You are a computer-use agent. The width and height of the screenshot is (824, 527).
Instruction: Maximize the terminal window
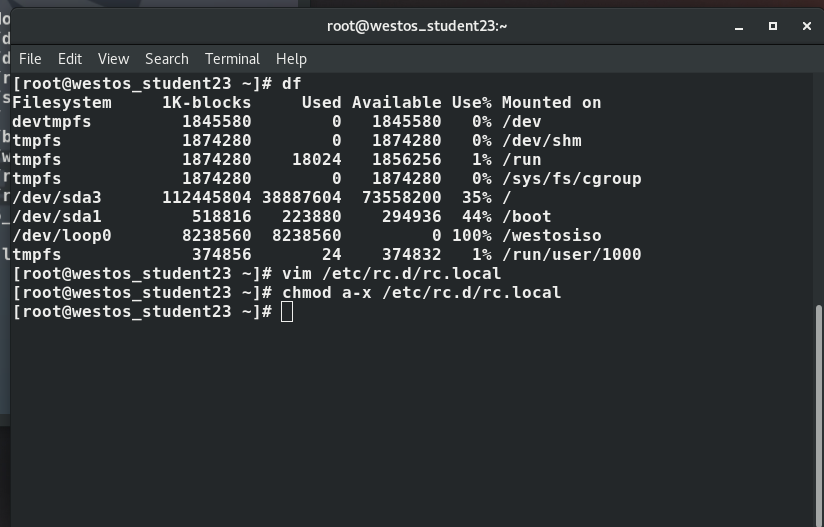click(x=773, y=26)
